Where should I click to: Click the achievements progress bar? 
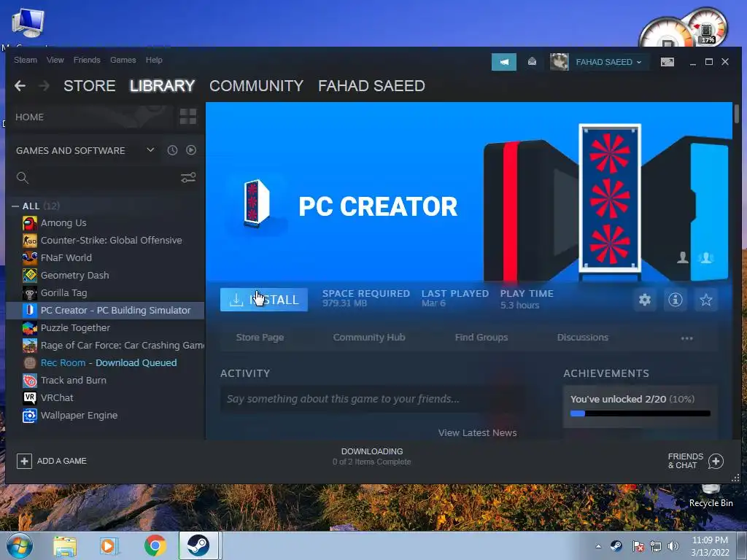[640, 413]
